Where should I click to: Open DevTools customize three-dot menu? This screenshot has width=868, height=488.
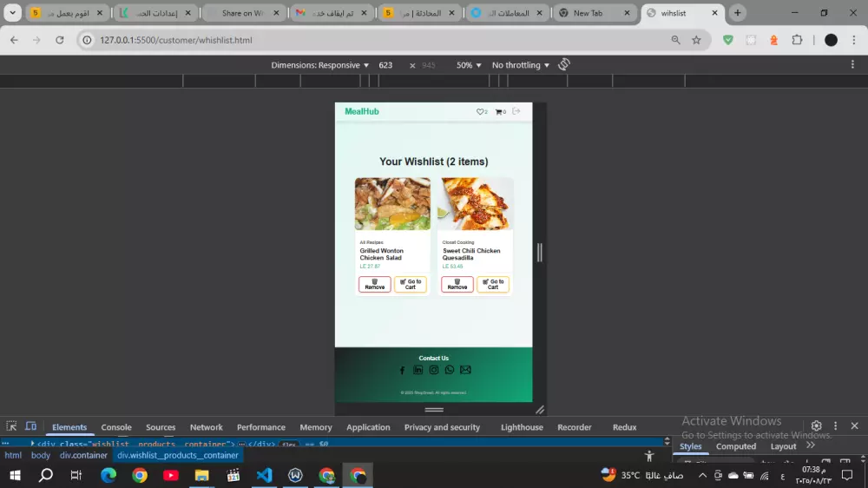(836, 426)
